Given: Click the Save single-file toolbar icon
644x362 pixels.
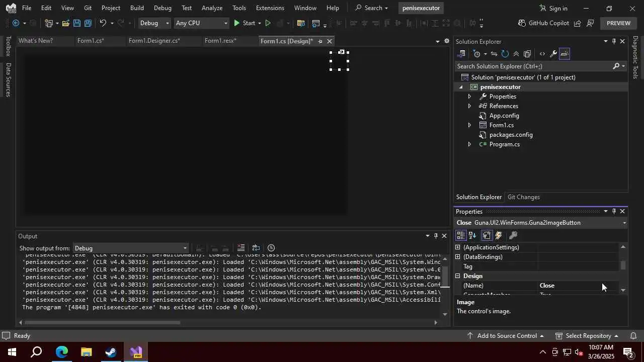Looking at the screenshot, I should [76, 23].
